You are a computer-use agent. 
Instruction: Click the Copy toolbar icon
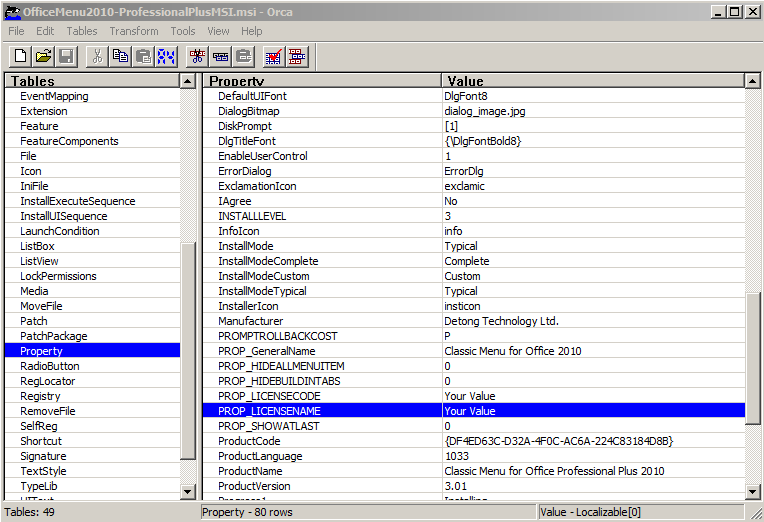[120, 57]
